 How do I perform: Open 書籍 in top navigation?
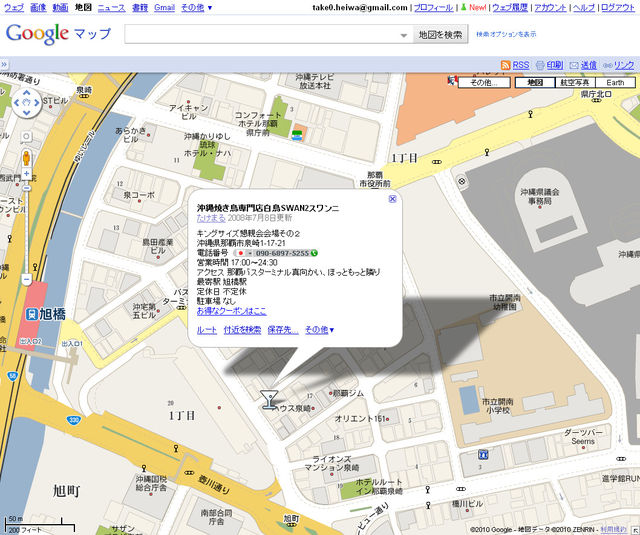140,7
